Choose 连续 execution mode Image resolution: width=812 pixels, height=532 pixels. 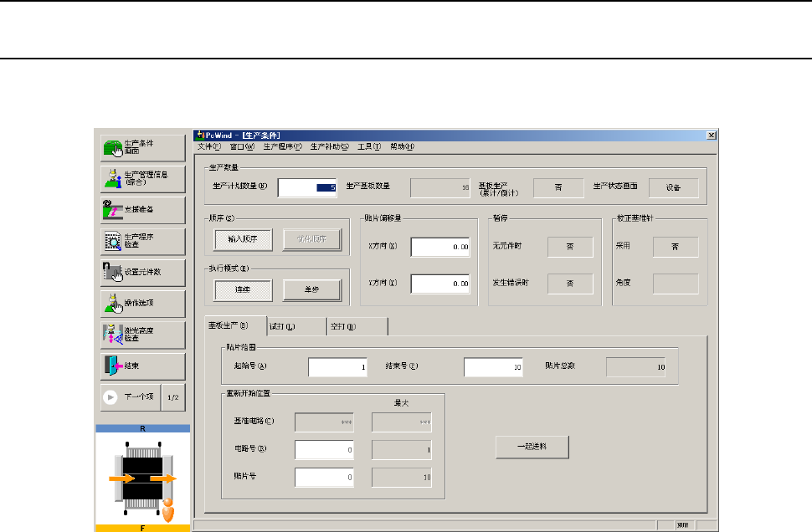point(243,289)
